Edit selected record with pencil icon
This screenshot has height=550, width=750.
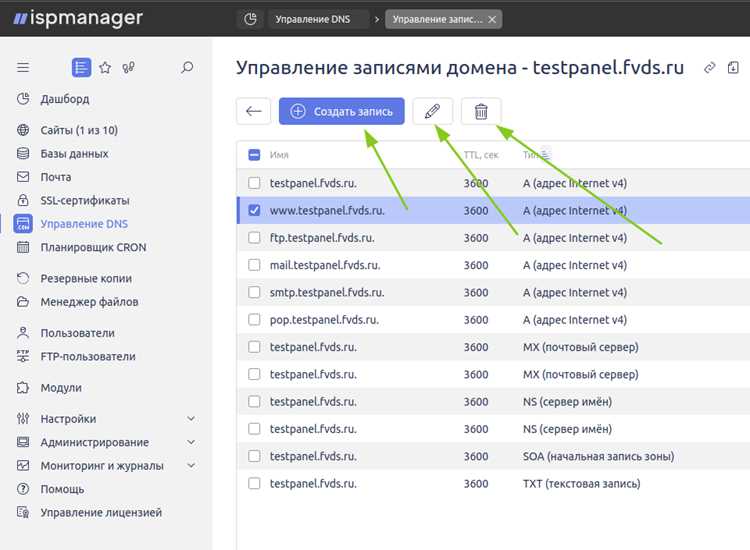432,111
